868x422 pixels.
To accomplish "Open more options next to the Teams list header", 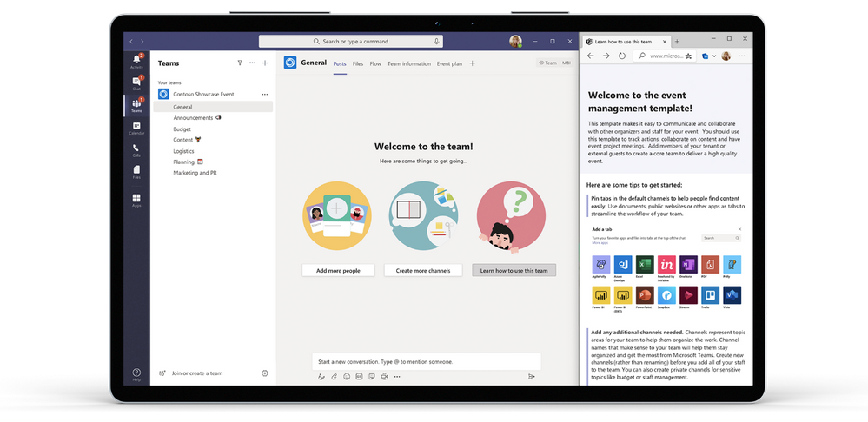I will click(253, 63).
